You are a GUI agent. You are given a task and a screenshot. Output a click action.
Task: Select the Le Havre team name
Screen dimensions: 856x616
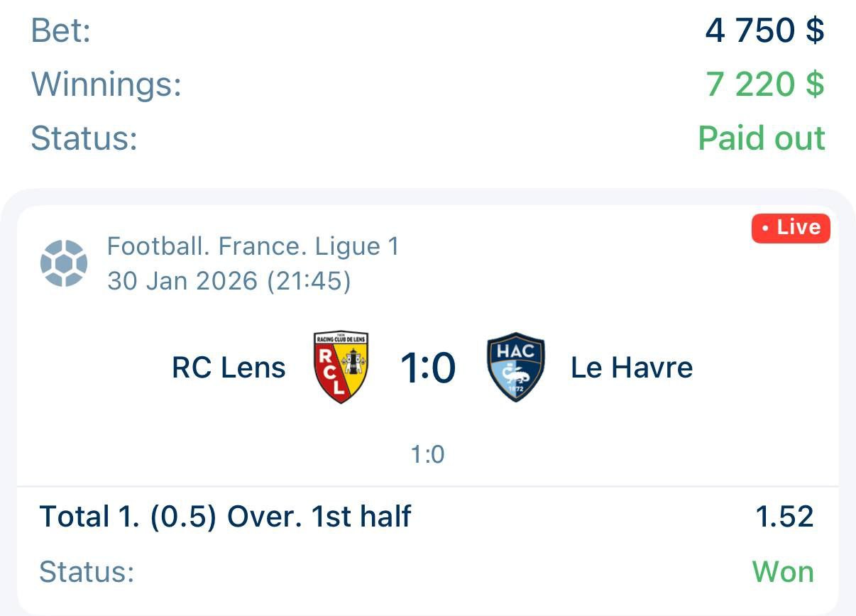pos(632,368)
